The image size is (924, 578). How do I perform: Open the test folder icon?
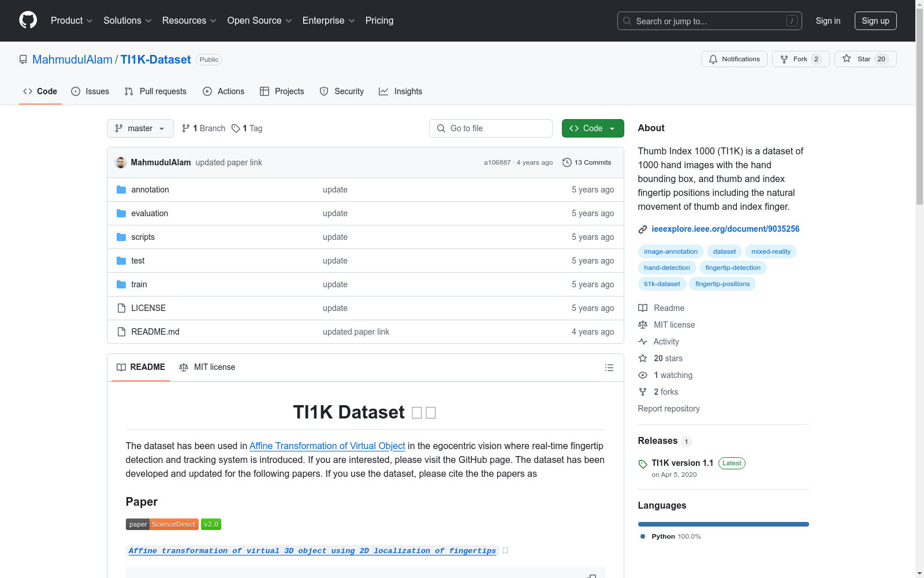click(121, 261)
